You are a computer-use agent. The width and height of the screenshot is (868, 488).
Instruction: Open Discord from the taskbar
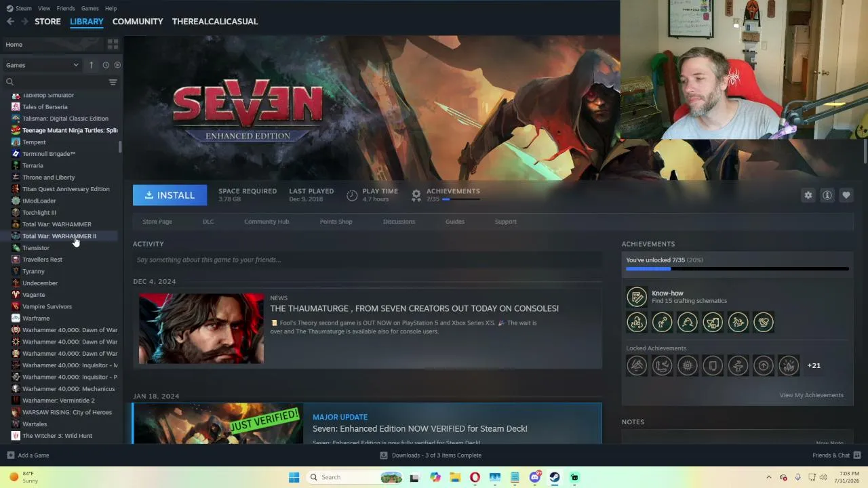(535, 477)
